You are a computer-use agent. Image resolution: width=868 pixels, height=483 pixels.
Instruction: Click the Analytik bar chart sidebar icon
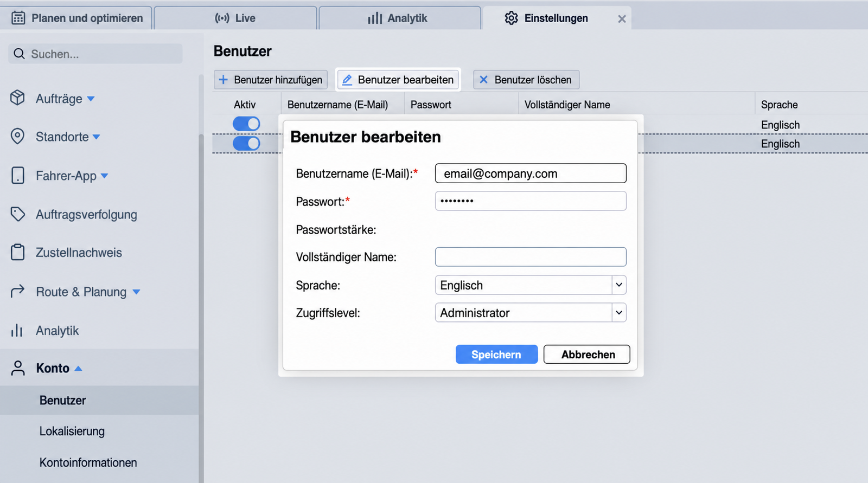pyautogui.click(x=17, y=330)
